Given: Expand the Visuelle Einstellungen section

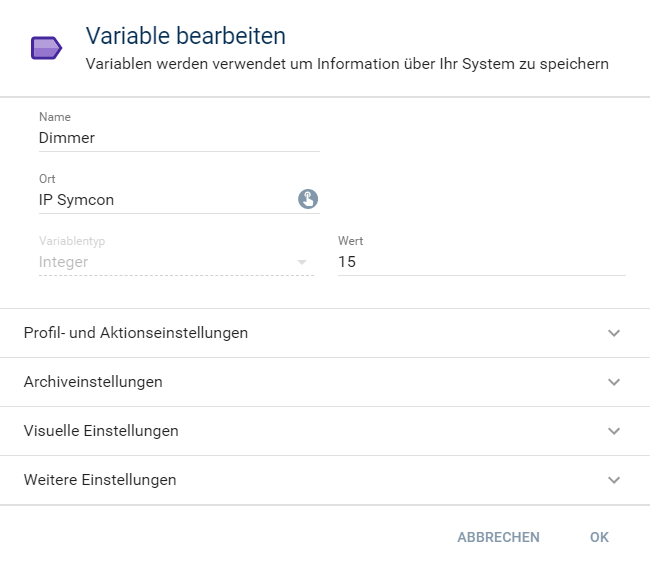Looking at the screenshot, I should click(325, 431).
